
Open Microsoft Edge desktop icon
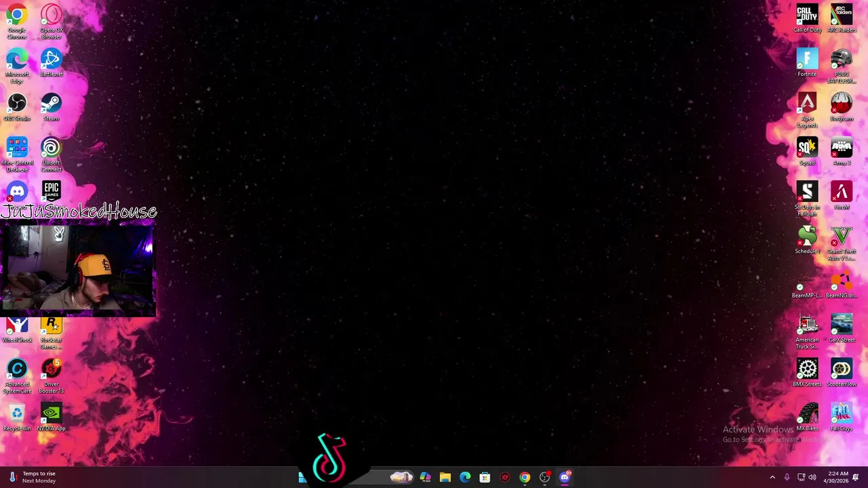[x=17, y=65]
